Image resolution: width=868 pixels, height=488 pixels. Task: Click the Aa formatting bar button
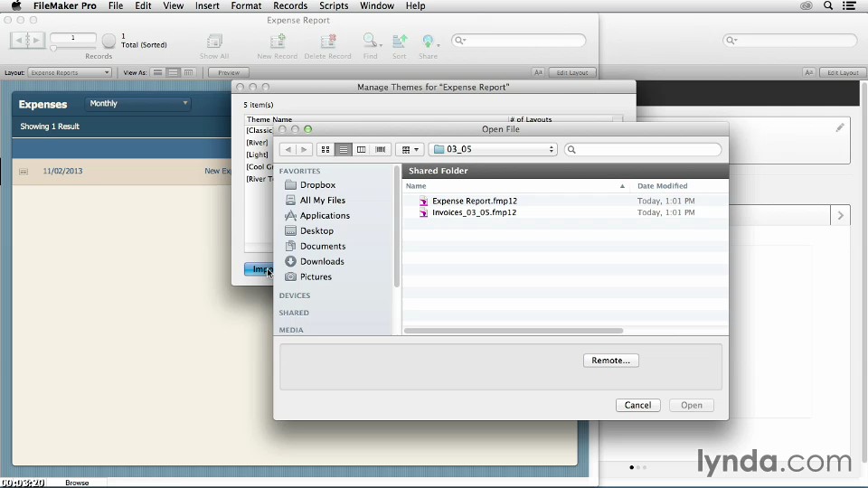point(537,72)
